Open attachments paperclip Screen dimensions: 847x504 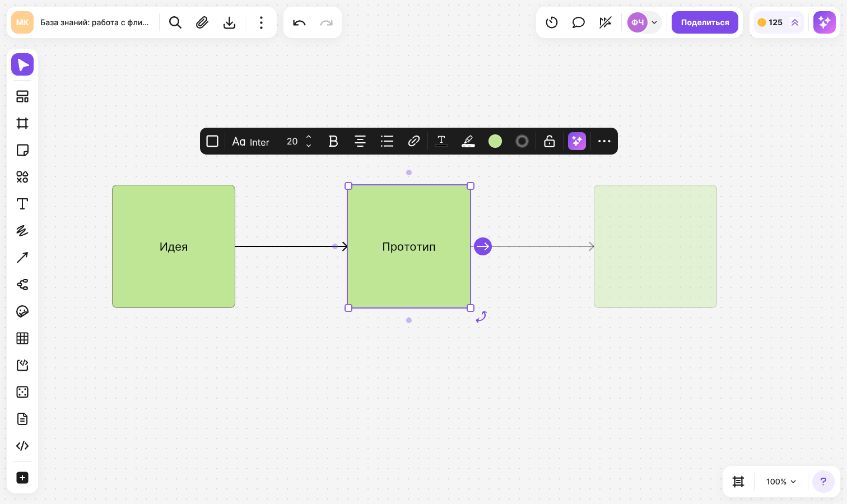click(202, 22)
